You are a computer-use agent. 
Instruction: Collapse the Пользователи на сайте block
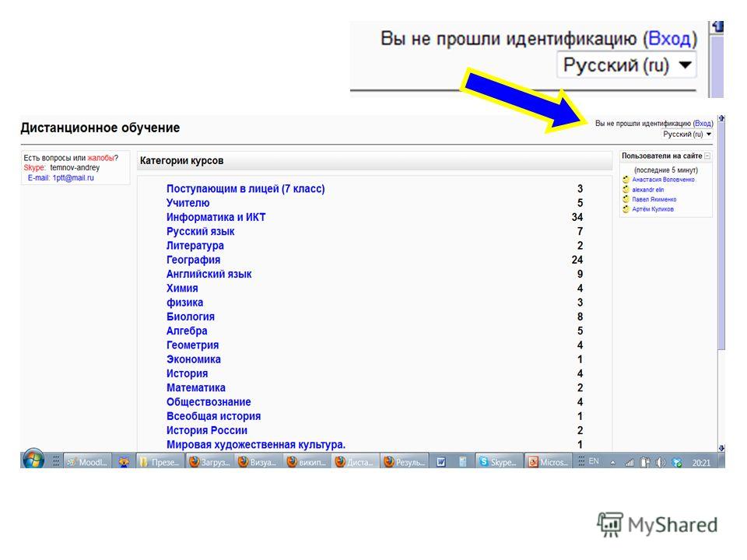coord(707,156)
